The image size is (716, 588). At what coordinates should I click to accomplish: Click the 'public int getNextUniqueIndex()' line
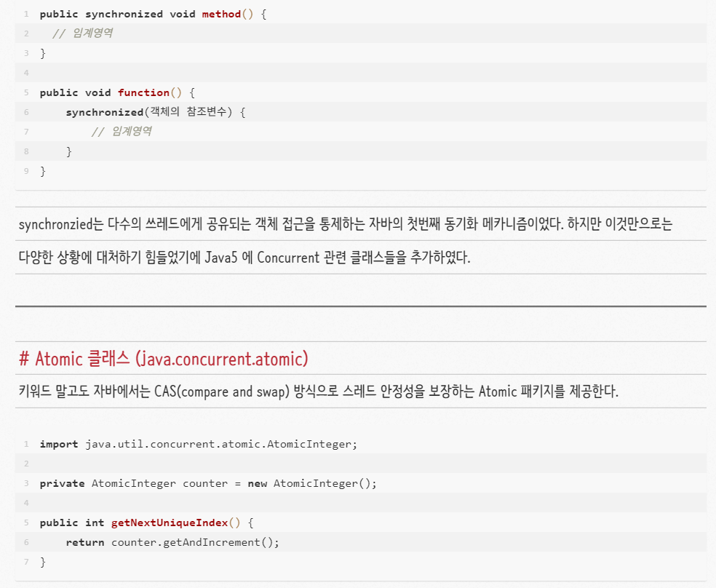pos(146,523)
